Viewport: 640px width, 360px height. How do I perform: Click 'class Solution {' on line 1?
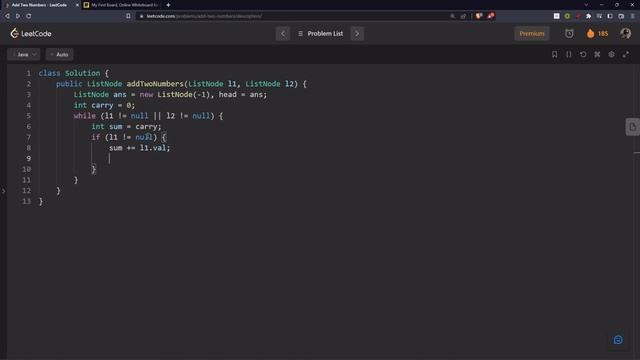tap(73, 73)
